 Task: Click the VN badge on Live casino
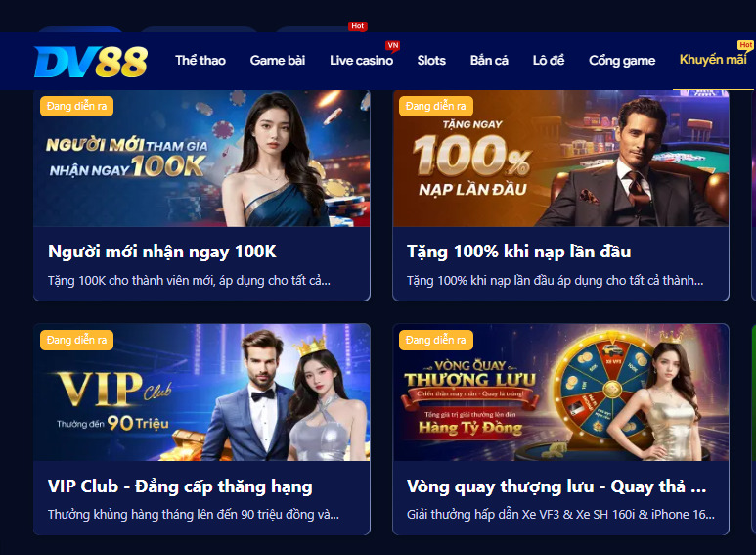pyautogui.click(x=392, y=45)
